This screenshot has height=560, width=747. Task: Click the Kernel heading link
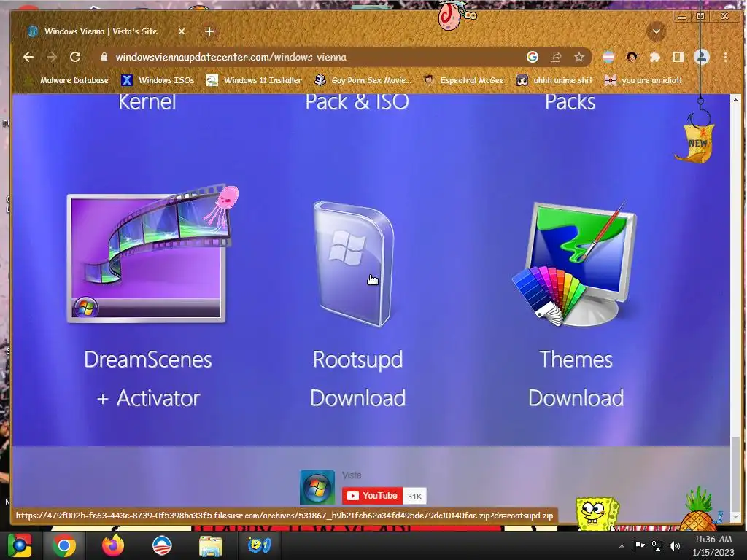click(147, 102)
